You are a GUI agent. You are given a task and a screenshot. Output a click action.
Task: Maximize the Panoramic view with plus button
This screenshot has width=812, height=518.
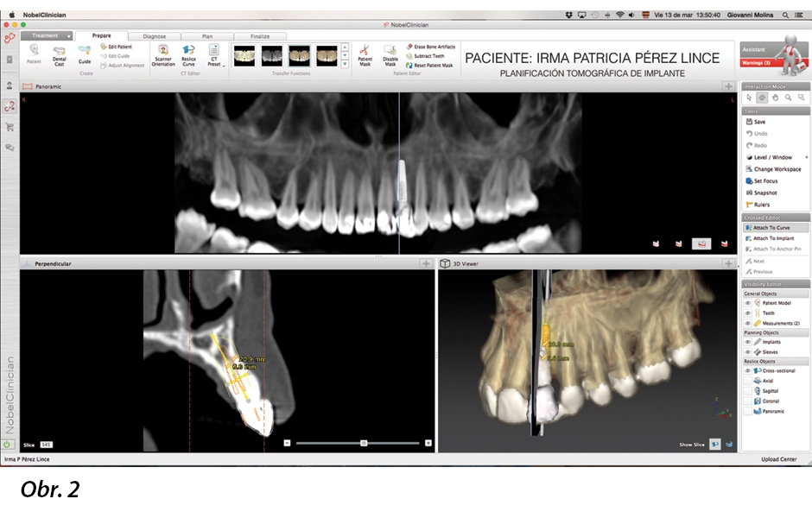728,86
